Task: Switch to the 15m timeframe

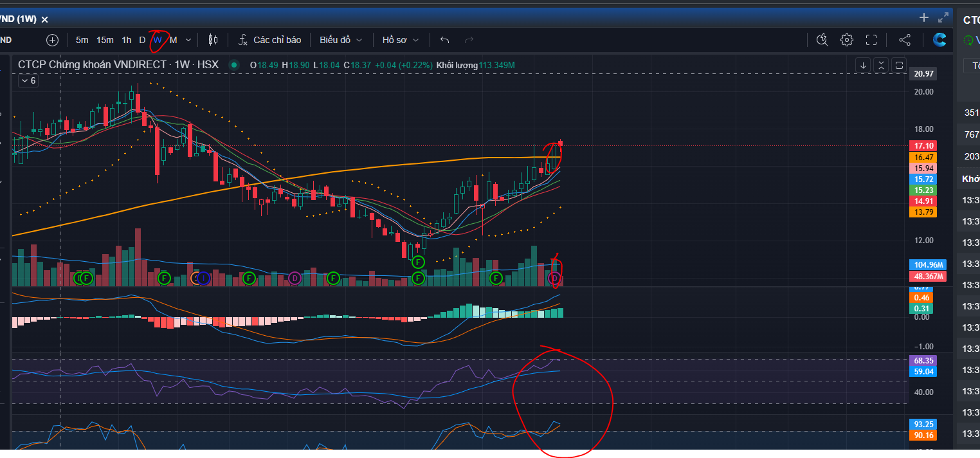Action: click(105, 40)
